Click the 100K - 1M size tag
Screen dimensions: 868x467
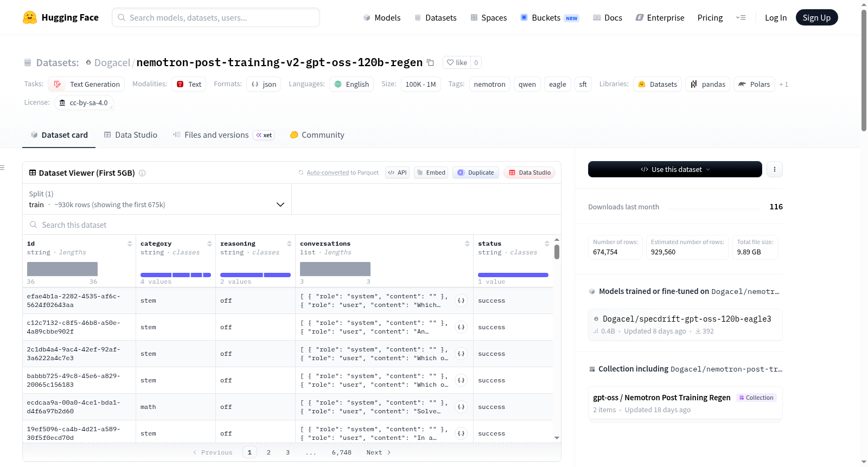pos(421,84)
